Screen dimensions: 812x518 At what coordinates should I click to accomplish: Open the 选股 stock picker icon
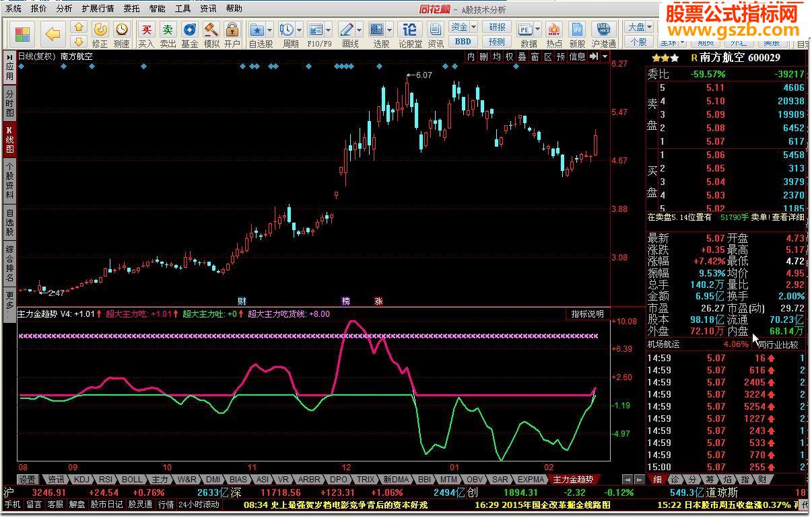(x=377, y=30)
